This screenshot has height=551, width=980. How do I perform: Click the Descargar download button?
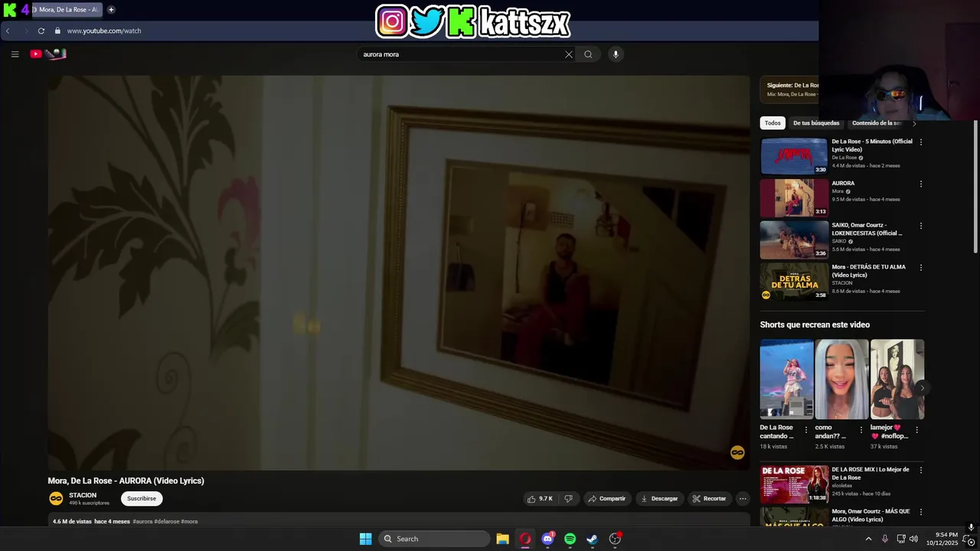pos(659,498)
